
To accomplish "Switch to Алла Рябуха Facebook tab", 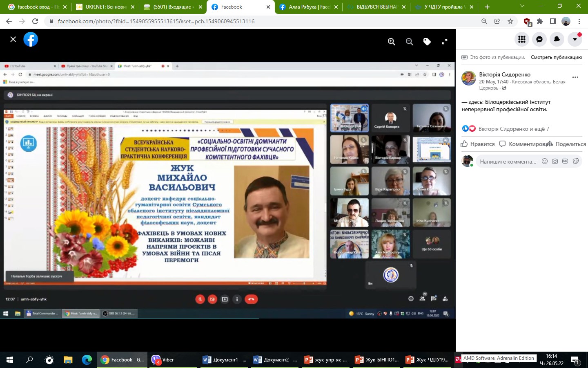I will click(307, 7).
